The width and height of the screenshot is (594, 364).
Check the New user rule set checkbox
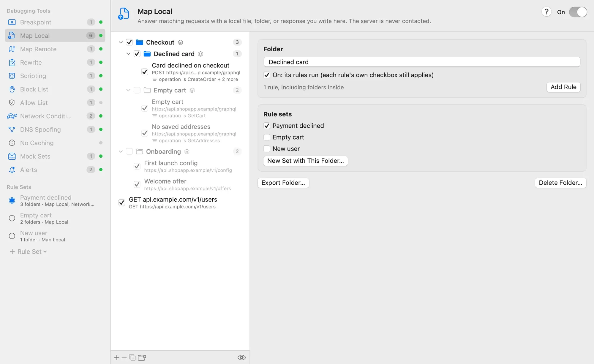tap(267, 148)
